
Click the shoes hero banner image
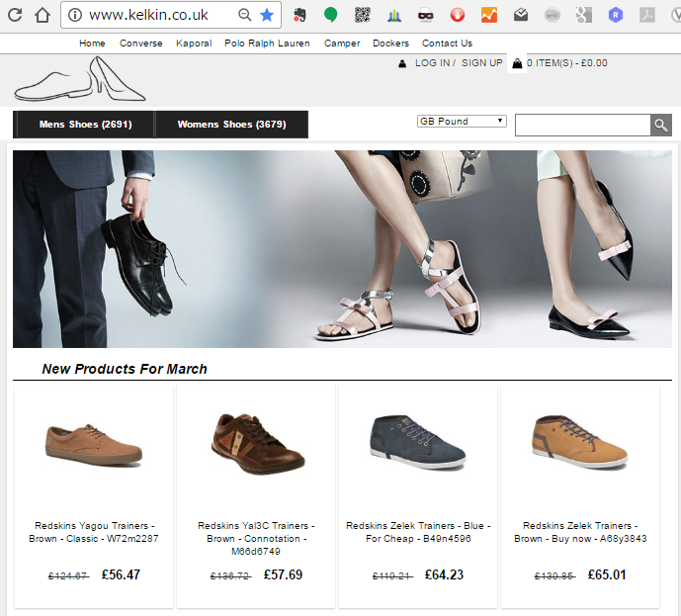[342, 249]
